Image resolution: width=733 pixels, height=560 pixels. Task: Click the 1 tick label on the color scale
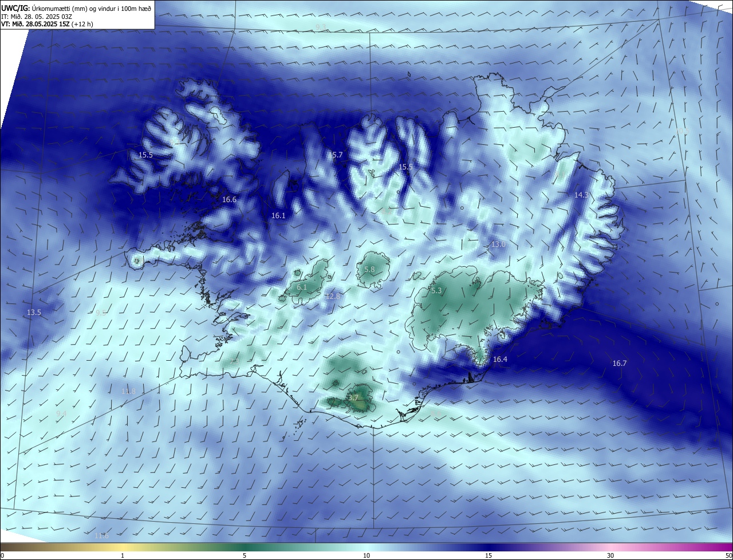(x=123, y=555)
